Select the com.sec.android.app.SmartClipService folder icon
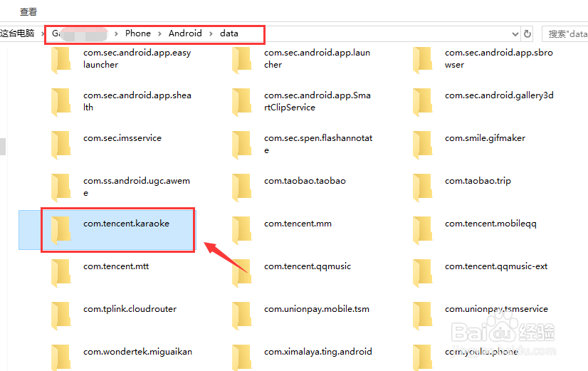This screenshot has width=588, height=371. 242,102
